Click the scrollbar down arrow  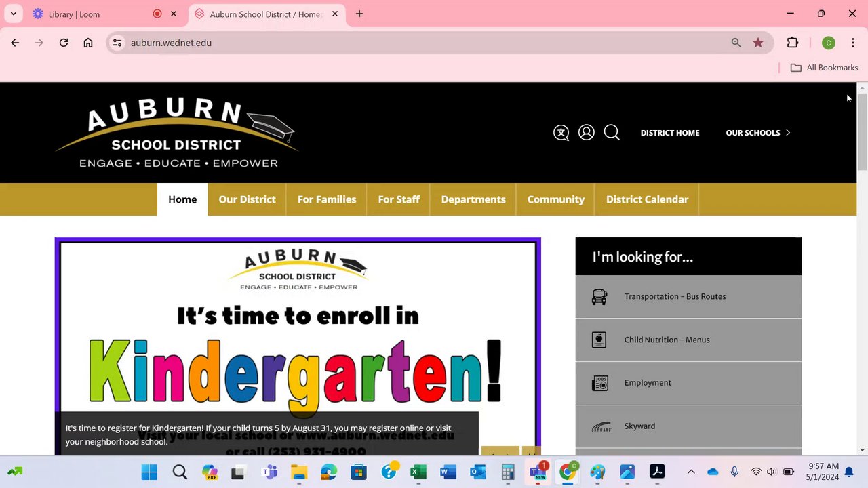[x=863, y=449]
